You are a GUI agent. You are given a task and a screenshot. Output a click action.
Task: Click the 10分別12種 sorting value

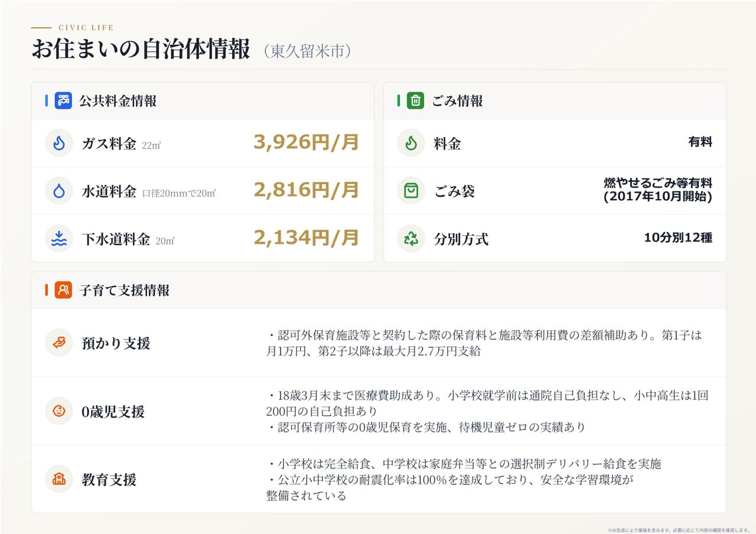coord(678,238)
